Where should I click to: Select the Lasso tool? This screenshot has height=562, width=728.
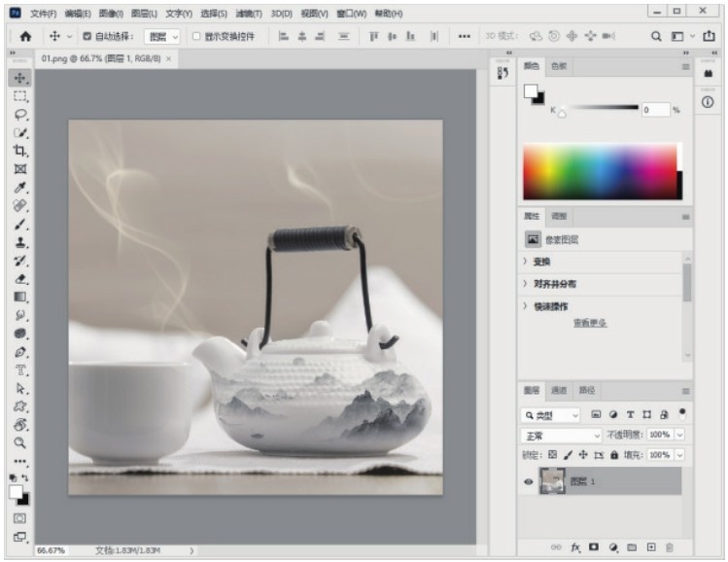coord(19,114)
